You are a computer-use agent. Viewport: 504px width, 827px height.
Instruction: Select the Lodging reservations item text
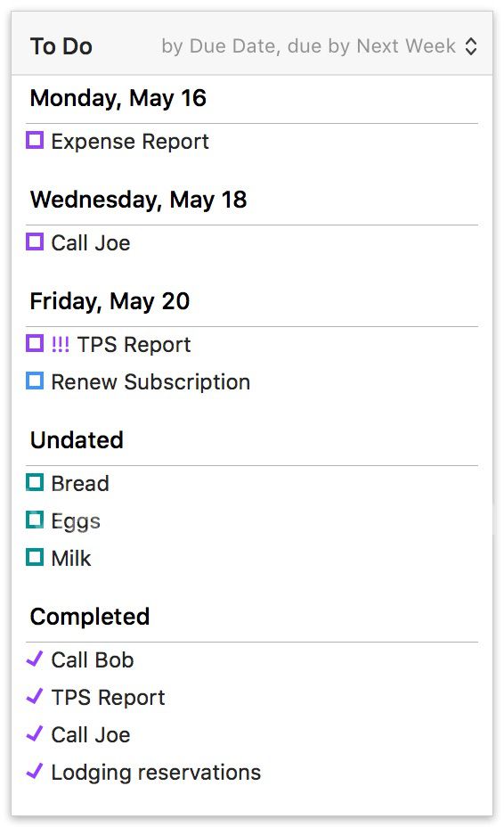click(156, 773)
